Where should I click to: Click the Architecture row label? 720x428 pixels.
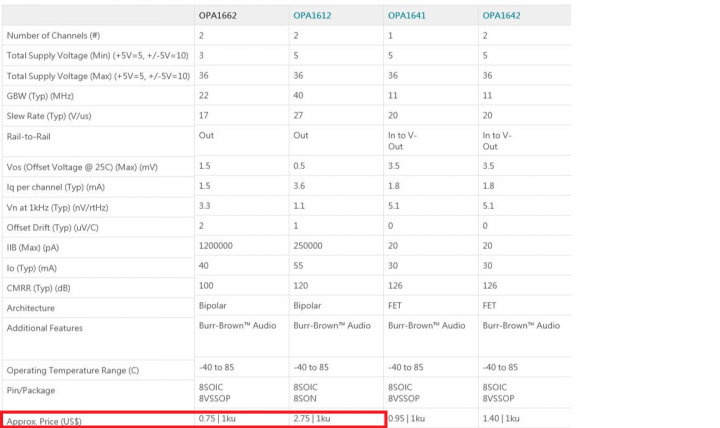[30, 308]
